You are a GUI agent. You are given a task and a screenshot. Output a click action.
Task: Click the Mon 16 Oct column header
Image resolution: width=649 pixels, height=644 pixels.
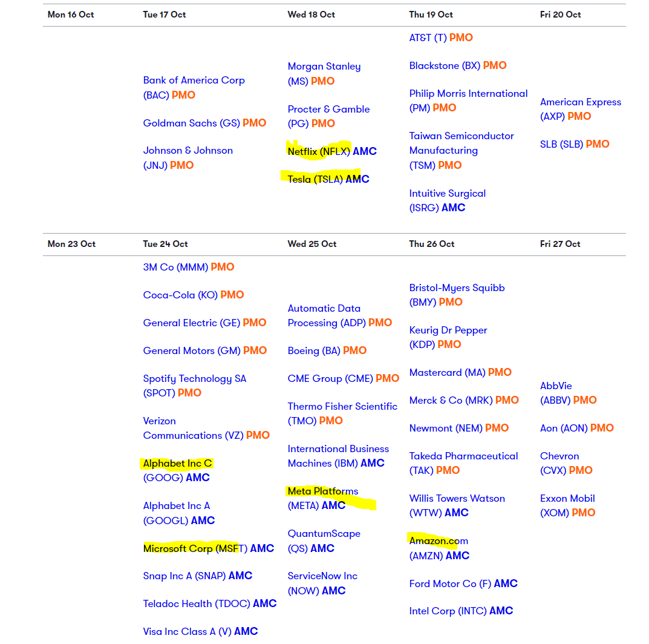(x=71, y=15)
